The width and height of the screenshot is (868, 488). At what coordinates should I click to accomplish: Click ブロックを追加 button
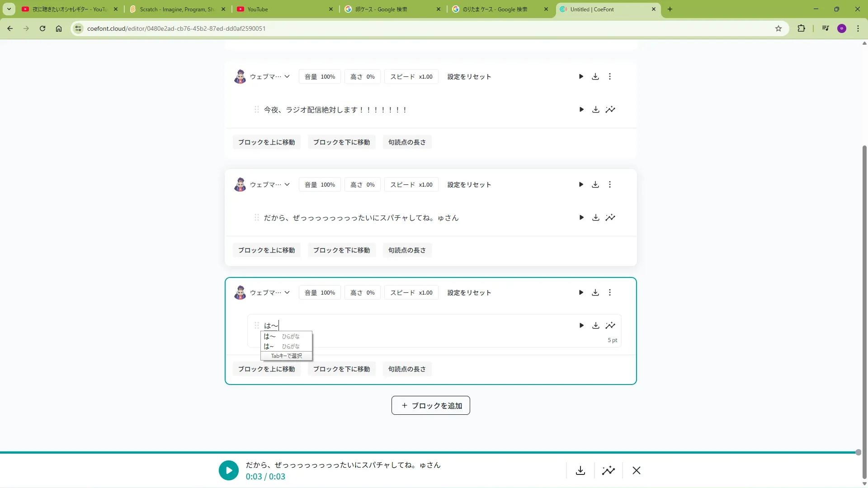click(431, 405)
